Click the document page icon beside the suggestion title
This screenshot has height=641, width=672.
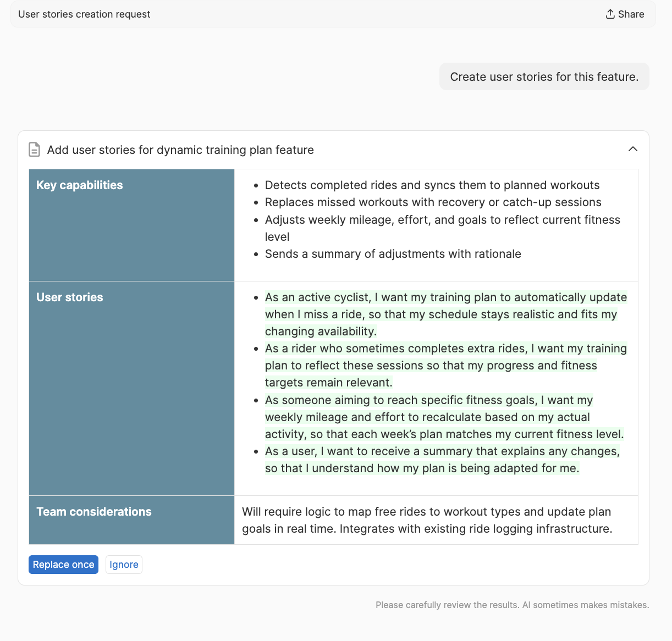tap(34, 150)
